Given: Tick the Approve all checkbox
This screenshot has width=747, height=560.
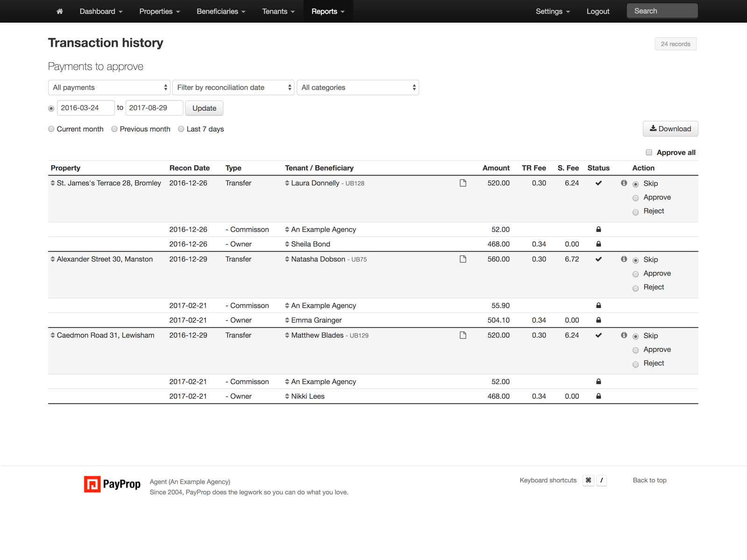Looking at the screenshot, I should point(649,152).
